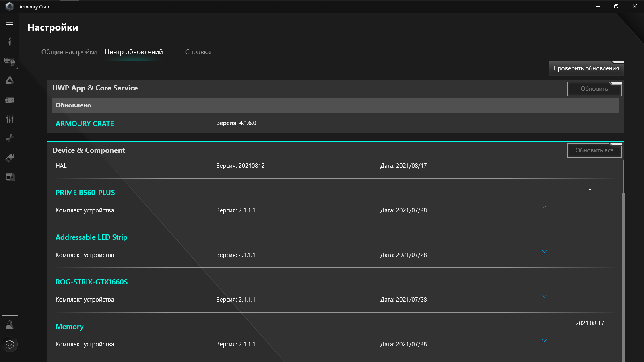Open the Game Library gamepad folder icon
Screen dimensions: 644x362
(x=10, y=100)
